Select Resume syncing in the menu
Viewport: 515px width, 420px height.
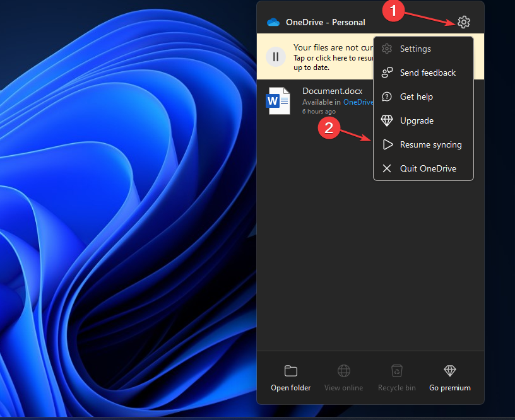pos(423,144)
